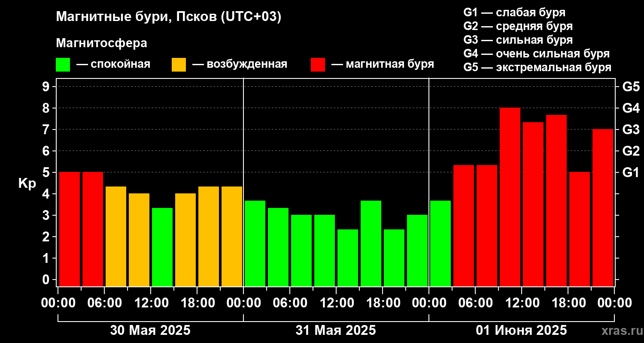644x343 pixels.
Task: Click the green 'спокойная' legend swatch
Action: [x=63, y=65]
